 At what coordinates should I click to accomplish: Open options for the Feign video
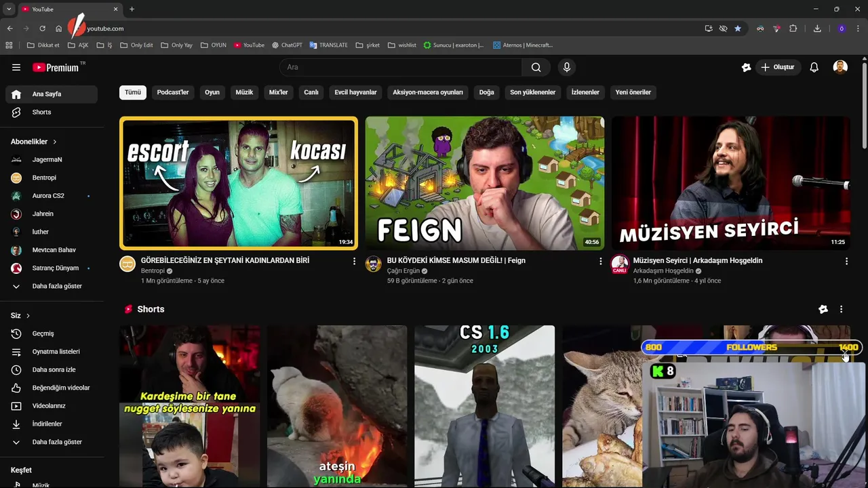click(x=600, y=261)
